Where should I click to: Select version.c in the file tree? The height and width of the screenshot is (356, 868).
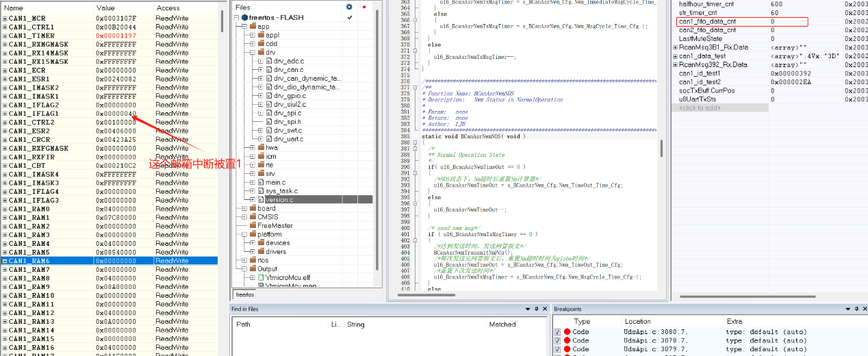[279, 199]
